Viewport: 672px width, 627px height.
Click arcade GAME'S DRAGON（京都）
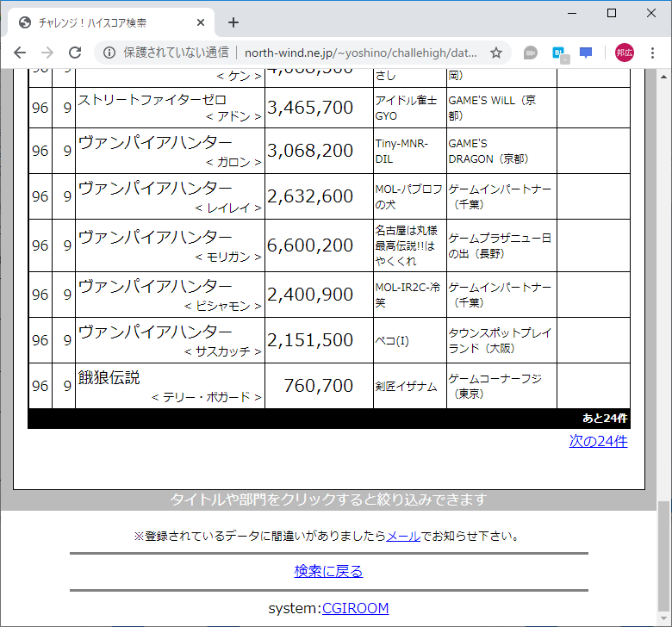(x=488, y=152)
